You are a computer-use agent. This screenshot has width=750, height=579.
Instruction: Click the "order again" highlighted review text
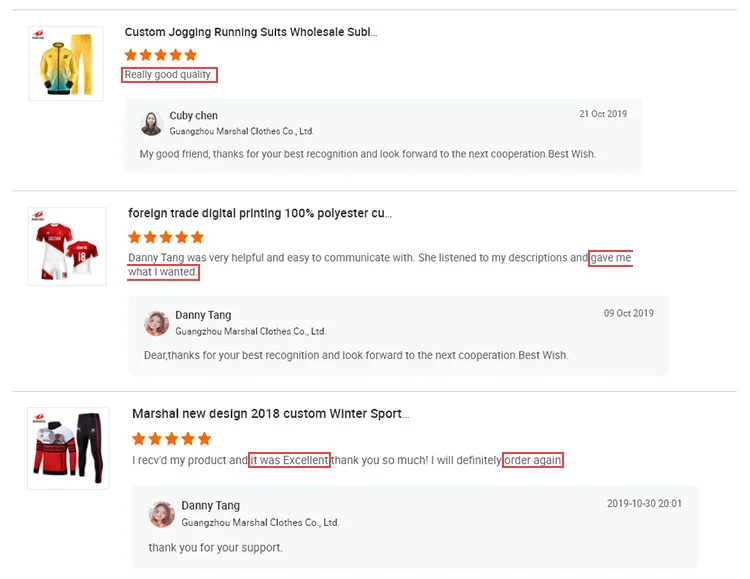click(533, 460)
